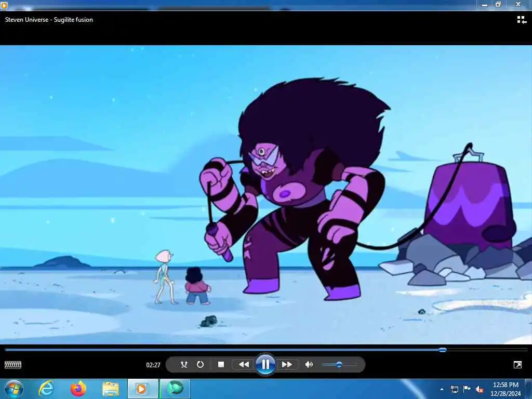Open Action Center flag icon
The height and width of the screenshot is (399, 532).
[467, 389]
